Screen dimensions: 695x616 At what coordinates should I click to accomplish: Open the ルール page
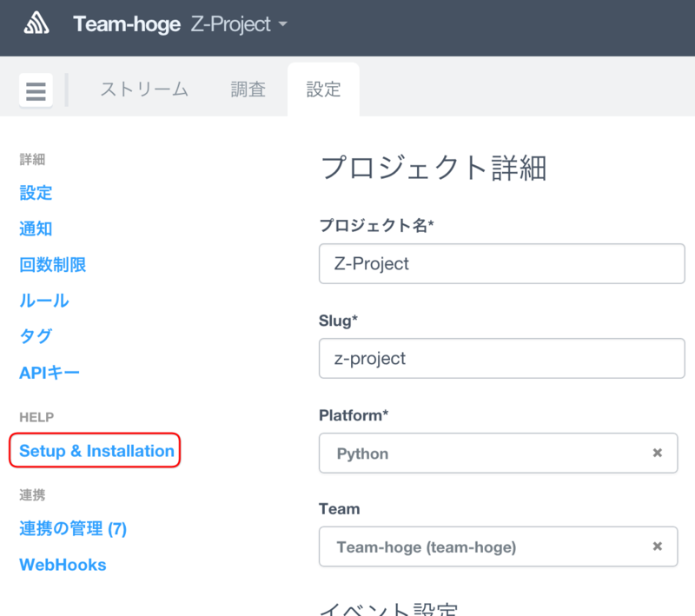(x=44, y=301)
